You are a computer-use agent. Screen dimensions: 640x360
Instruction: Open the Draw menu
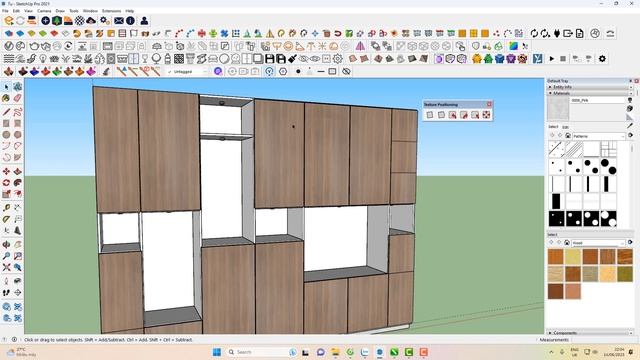(60, 11)
